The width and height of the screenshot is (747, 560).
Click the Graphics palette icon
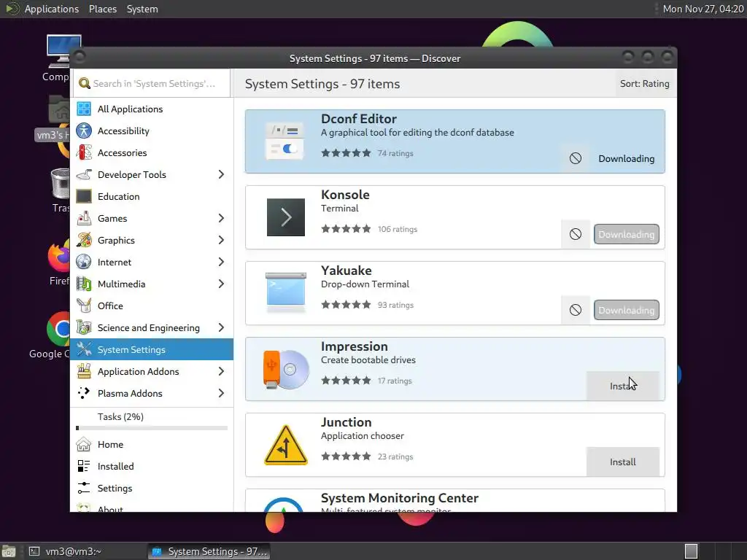coord(84,241)
